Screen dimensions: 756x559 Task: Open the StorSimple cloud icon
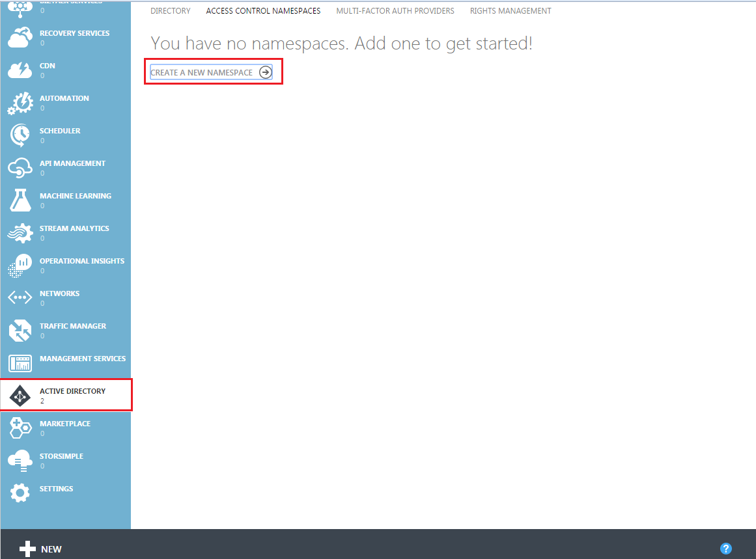(20, 461)
